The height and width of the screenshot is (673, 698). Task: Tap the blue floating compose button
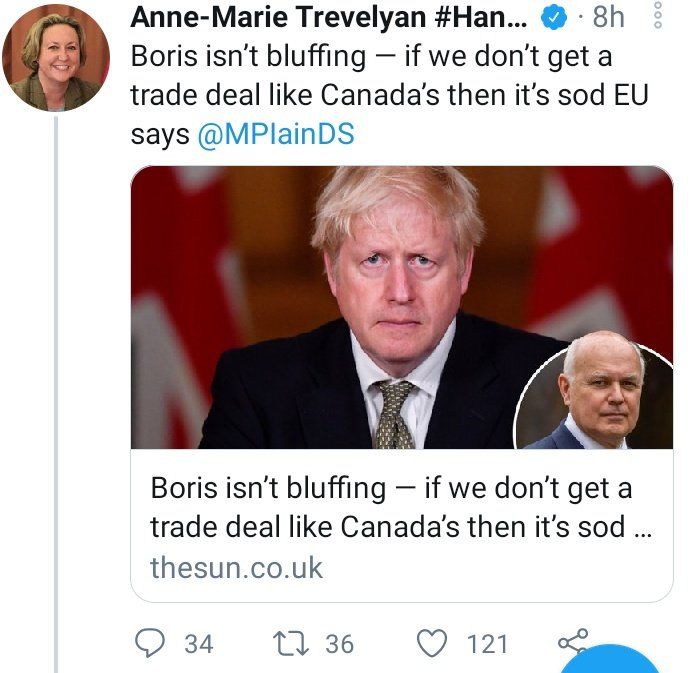[610, 660]
